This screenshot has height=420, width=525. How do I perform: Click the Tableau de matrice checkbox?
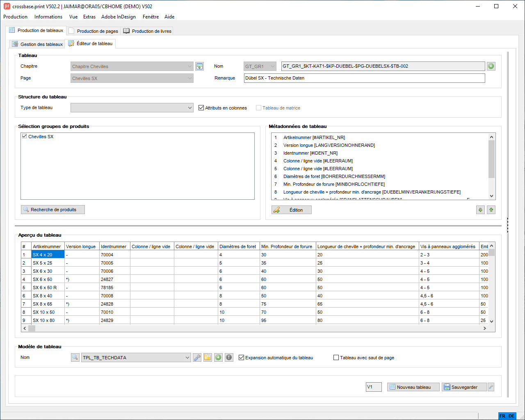pyautogui.click(x=258, y=108)
